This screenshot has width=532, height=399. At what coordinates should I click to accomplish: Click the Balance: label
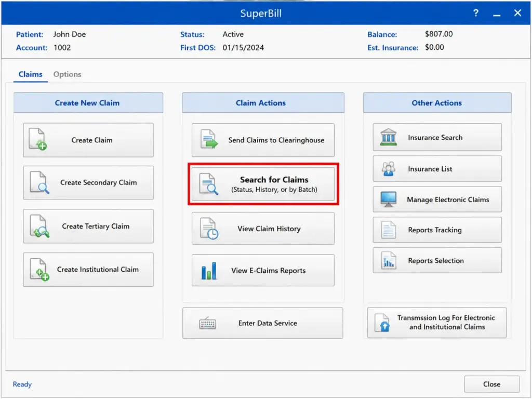coord(382,34)
